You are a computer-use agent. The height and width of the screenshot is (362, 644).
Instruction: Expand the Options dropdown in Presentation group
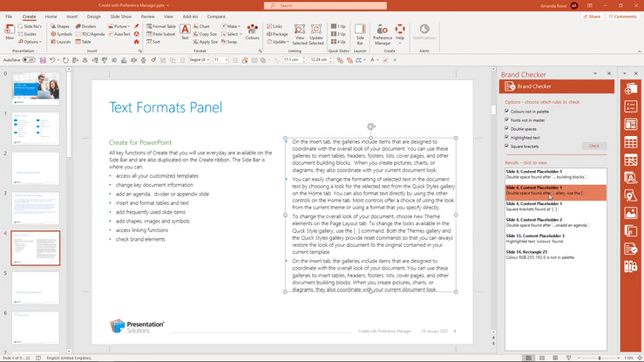[31, 42]
